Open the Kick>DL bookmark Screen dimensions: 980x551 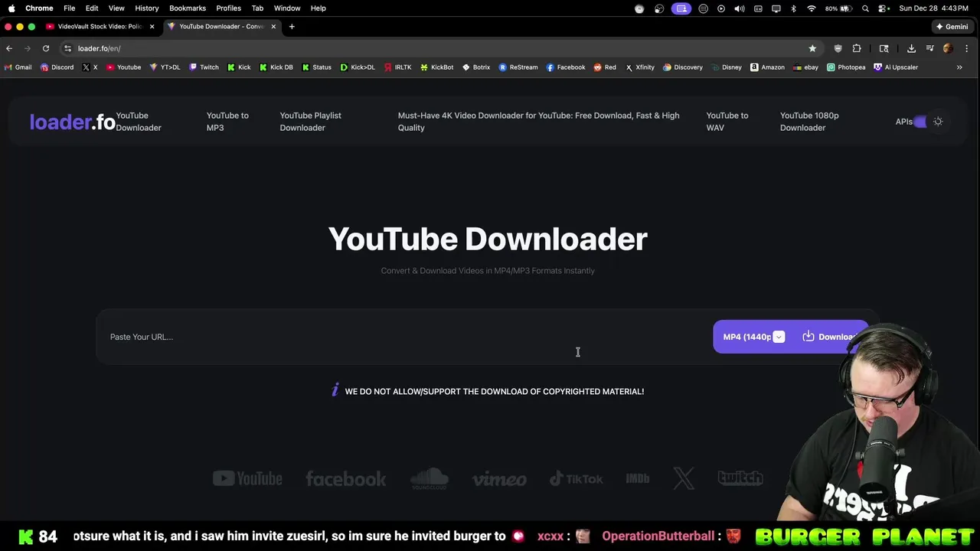tap(358, 67)
